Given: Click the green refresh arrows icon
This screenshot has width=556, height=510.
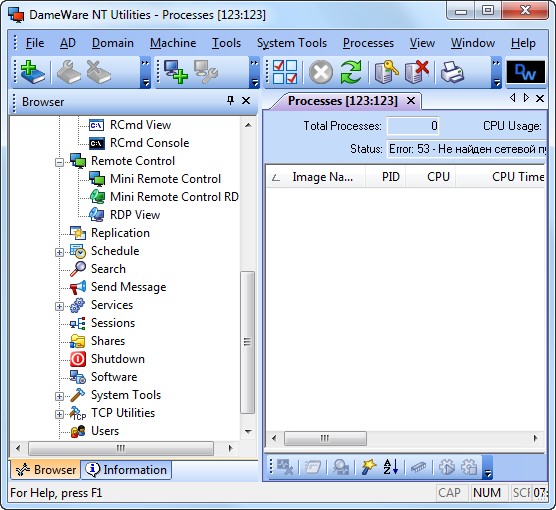Looking at the screenshot, I should 351,72.
